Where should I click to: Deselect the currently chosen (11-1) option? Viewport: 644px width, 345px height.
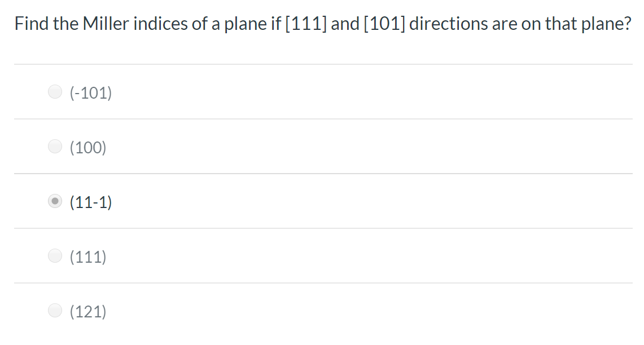coord(55,201)
